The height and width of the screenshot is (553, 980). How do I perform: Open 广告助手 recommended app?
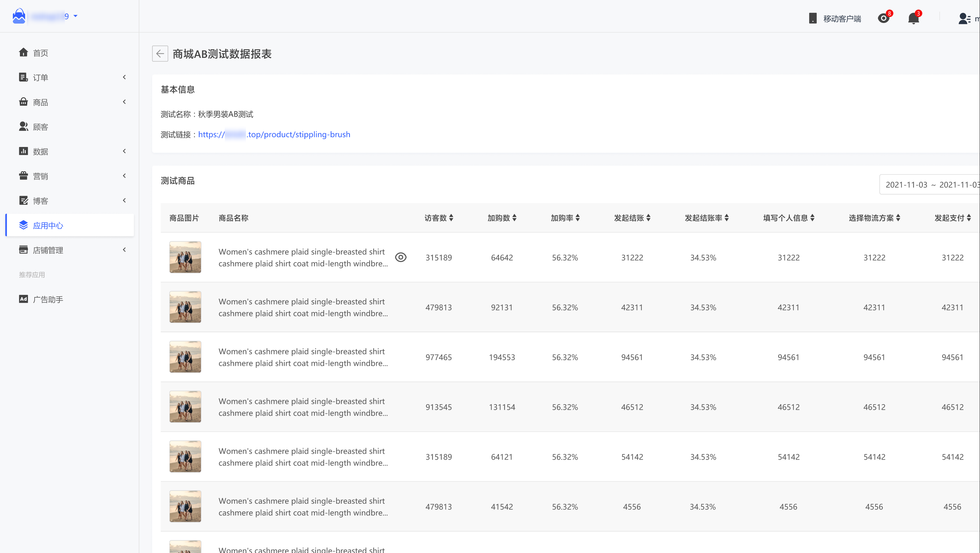[48, 300]
